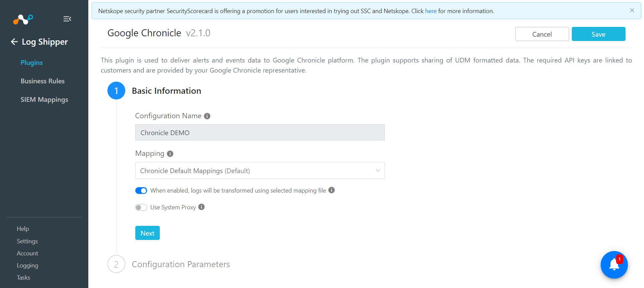Click the info icon after mapping file toggle text
Viewport: 644px width, 288px height.
[x=331, y=190]
